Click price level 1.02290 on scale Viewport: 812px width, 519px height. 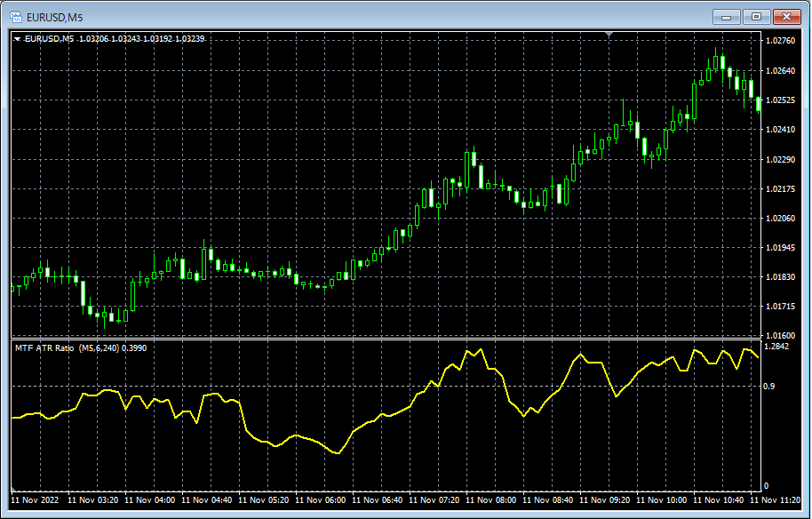(780, 160)
